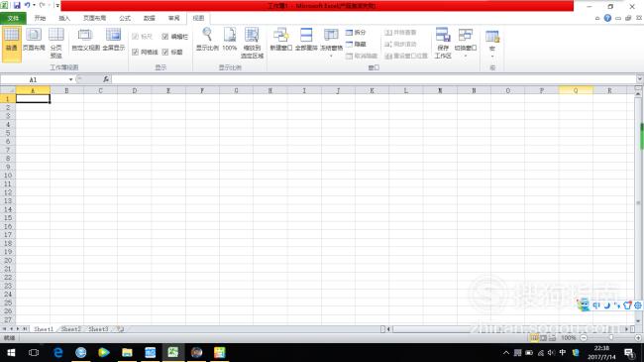The height and width of the screenshot is (362, 644).
Task: Click the vertical scrollbar down arrow
Action: coord(638,320)
